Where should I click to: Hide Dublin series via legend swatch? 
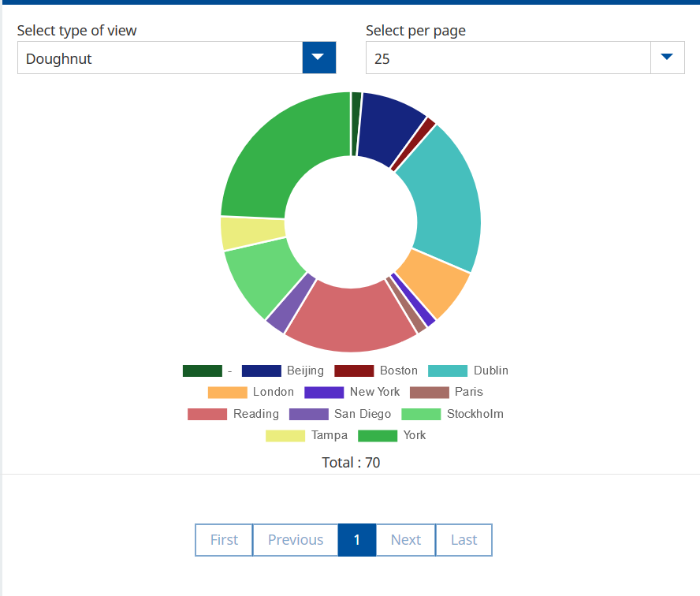point(448,371)
